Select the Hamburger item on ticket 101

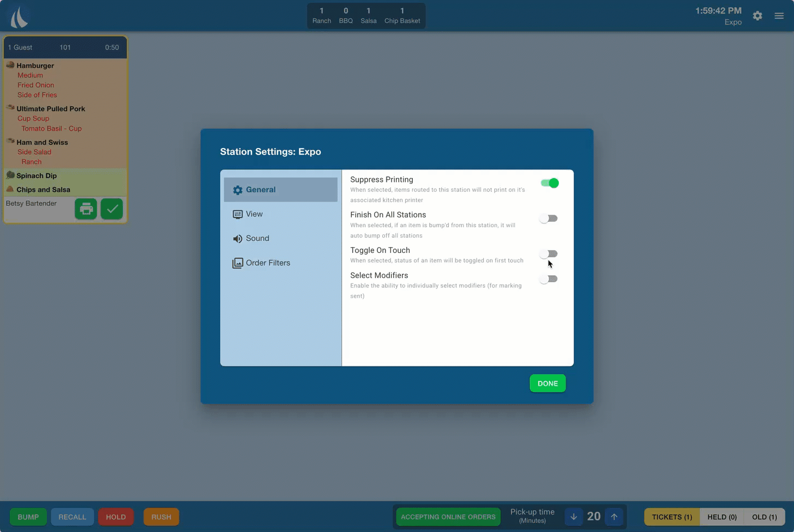(35, 66)
